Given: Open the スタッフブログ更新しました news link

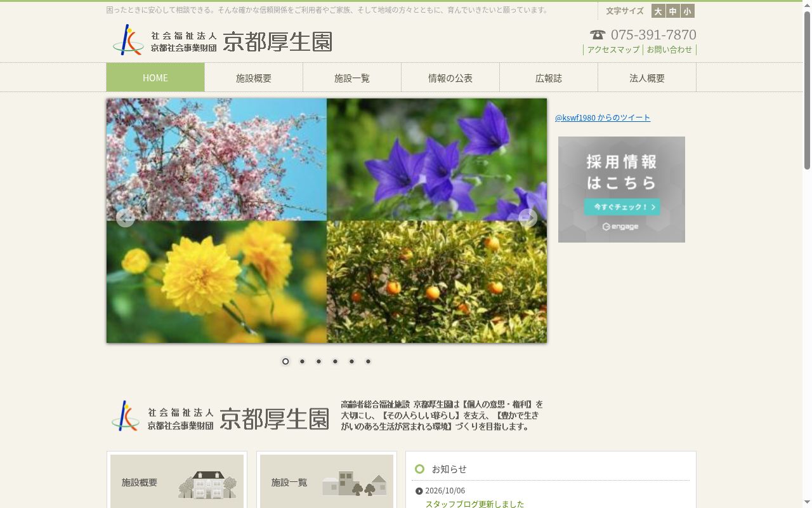Looking at the screenshot, I should (475, 504).
